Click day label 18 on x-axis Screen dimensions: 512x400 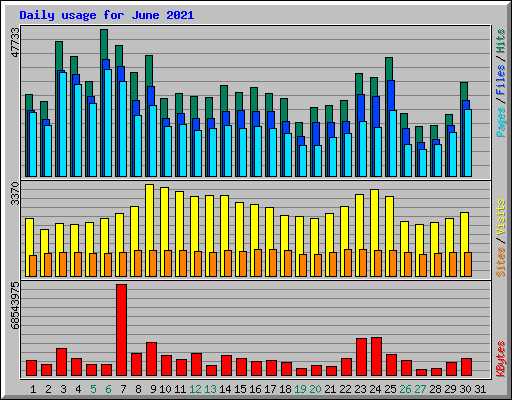click(285, 389)
